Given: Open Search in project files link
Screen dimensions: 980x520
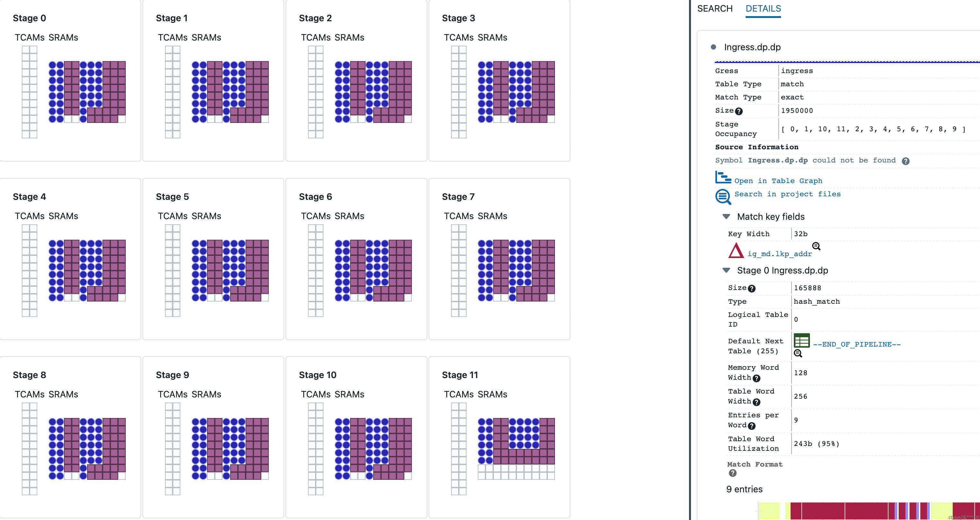Looking at the screenshot, I should (x=787, y=194).
